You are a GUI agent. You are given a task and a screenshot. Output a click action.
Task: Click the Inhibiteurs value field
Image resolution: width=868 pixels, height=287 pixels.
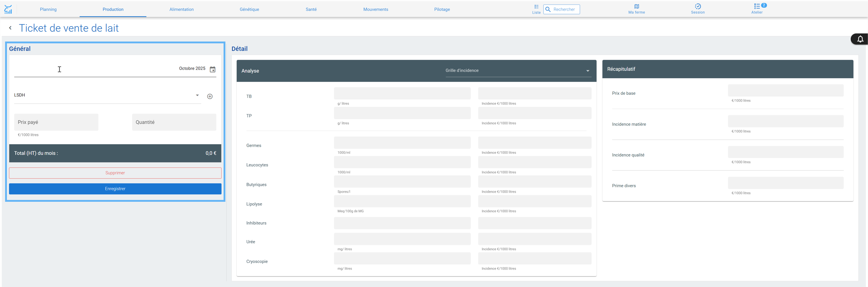click(x=402, y=223)
